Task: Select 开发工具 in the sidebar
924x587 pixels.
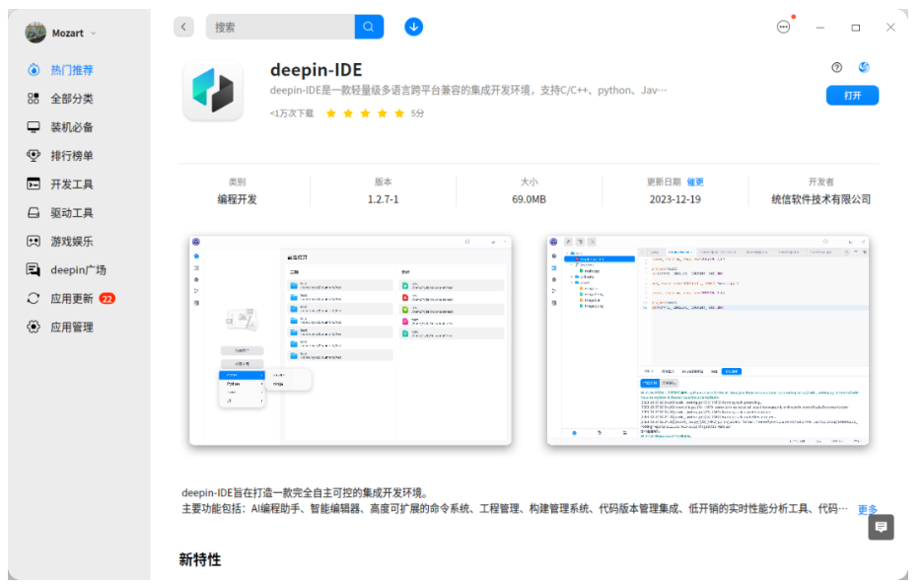Action: 71,184
